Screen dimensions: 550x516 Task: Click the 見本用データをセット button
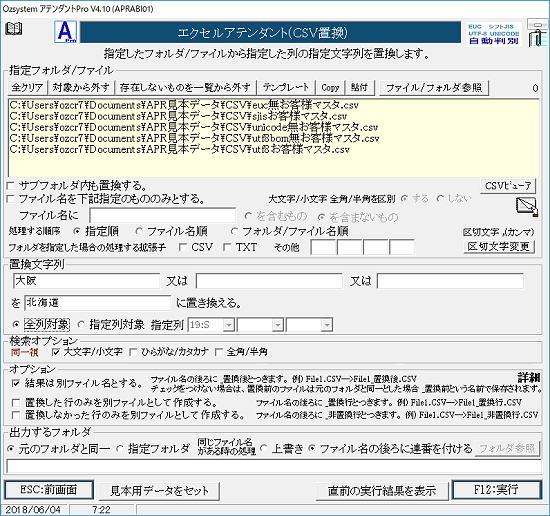click(x=159, y=490)
